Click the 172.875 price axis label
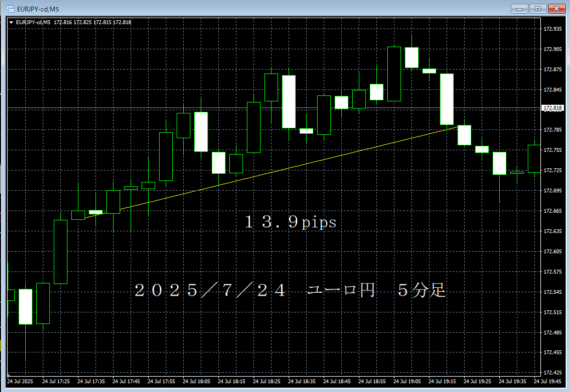Viewport: 570px width, 392px height. [552, 70]
